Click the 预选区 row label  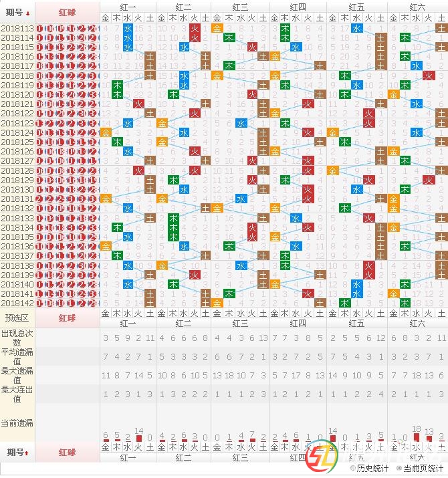[17, 318]
